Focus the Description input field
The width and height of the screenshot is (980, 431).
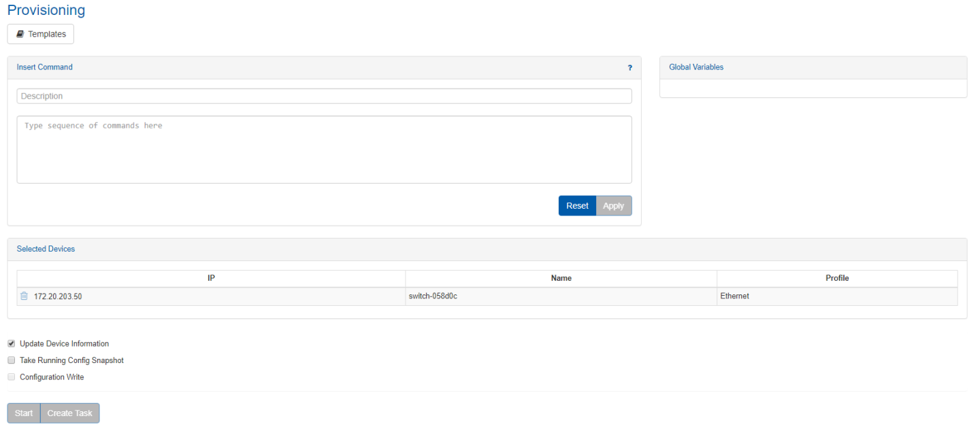click(x=324, y=97)
